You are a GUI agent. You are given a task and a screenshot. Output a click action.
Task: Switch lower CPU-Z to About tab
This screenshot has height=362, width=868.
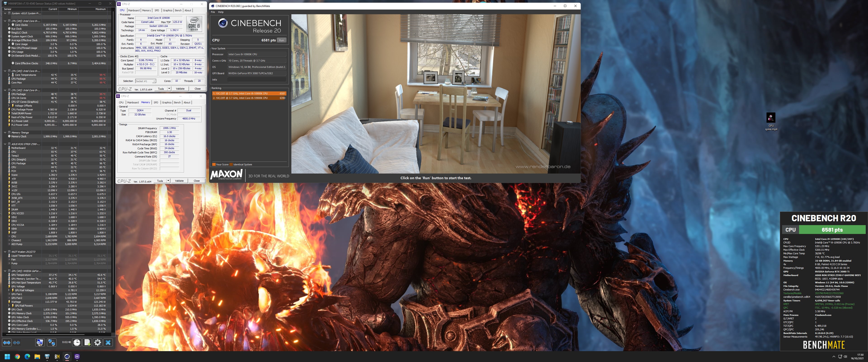coord(187,102)
